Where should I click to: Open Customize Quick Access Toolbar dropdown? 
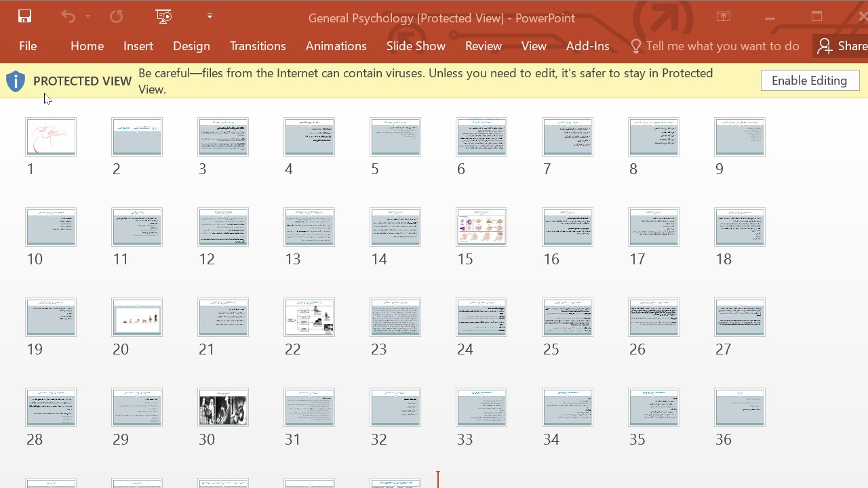[x=210, y=17]
